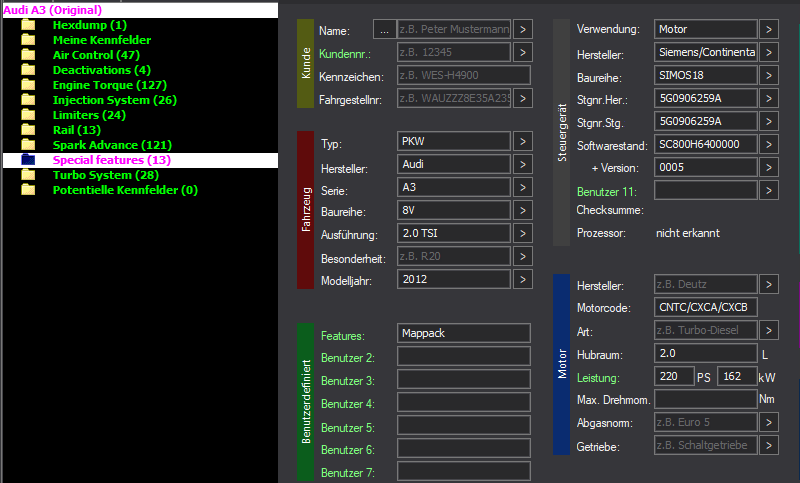Click the Potentielle Kennfelder (0) folder icon
The height and width of the screenshot is (483, 800).
(x=29, y=190)
